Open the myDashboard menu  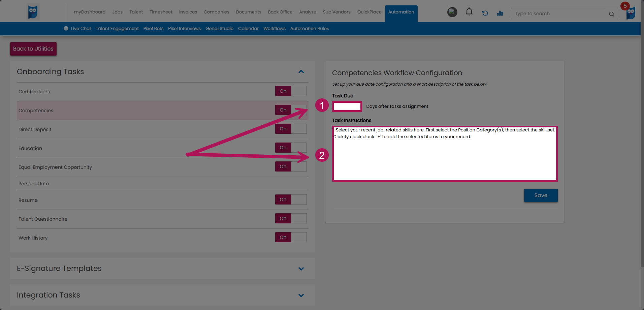click(90, 12)
